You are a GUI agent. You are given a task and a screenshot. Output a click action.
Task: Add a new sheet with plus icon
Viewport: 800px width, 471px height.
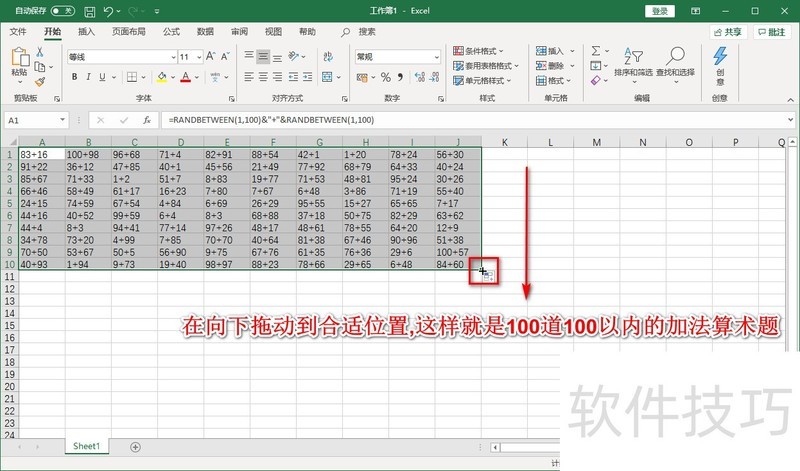135,447
